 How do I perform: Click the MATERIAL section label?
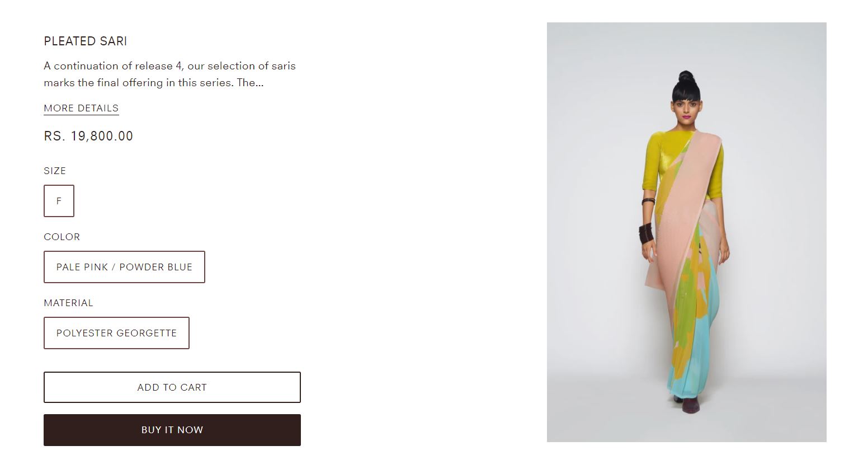click(x=68, y=303)
